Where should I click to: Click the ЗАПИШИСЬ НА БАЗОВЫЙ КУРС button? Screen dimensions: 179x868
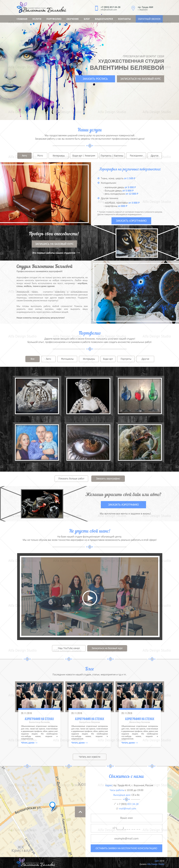click(x=54, y=244)
